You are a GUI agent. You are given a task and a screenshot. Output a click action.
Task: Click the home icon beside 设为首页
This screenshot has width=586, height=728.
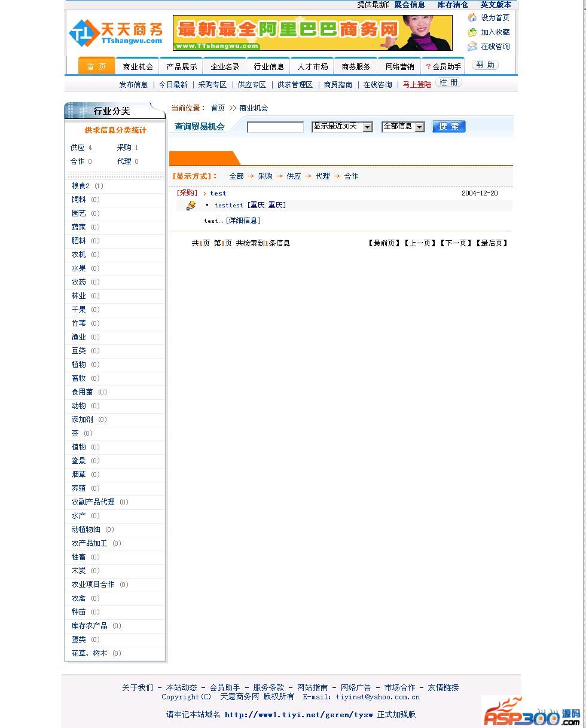click(x=472, y=17)
